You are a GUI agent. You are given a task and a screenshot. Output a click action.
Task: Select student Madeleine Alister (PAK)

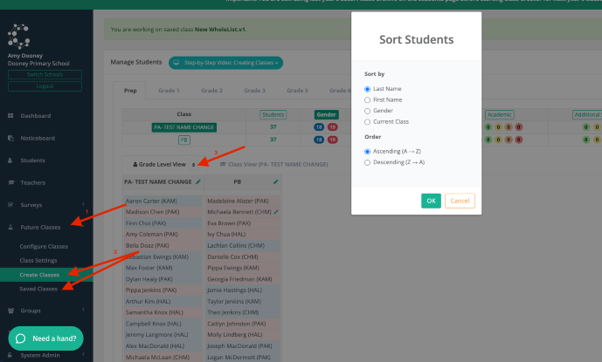pyautogui.click(x=243, y=201)
